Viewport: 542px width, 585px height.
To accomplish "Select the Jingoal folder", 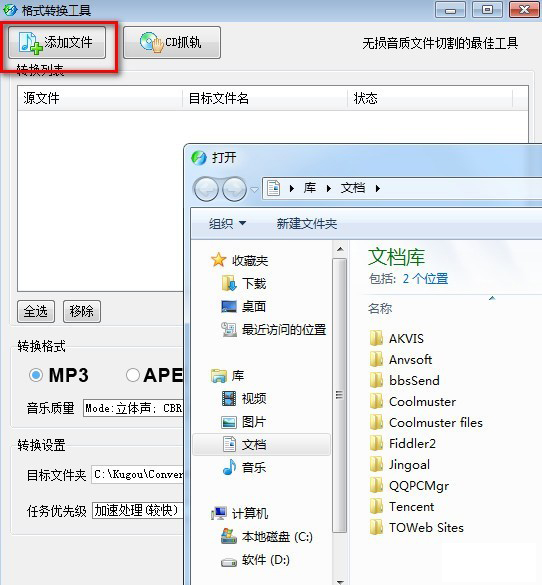I will 400,464.
